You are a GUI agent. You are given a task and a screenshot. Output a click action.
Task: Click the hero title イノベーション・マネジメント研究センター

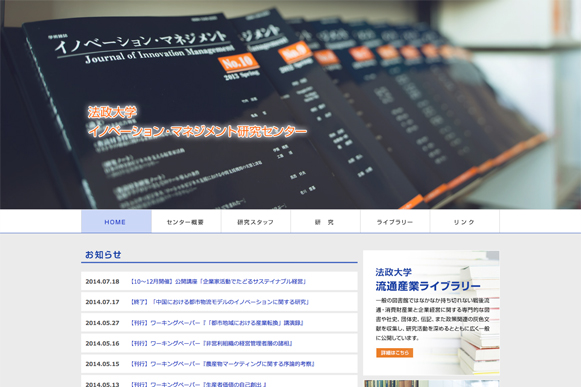click(197, 131)
